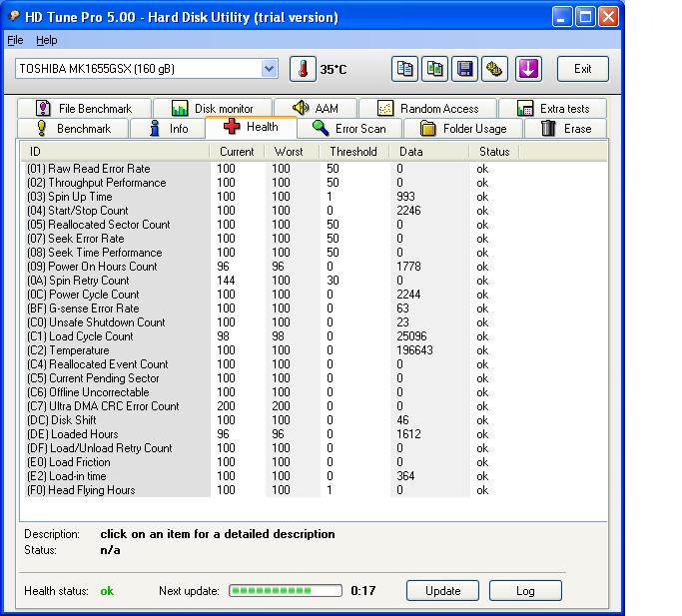Sort by the Worst column header
This screenshot has width=682, height=616.
[x=292, y=152]
